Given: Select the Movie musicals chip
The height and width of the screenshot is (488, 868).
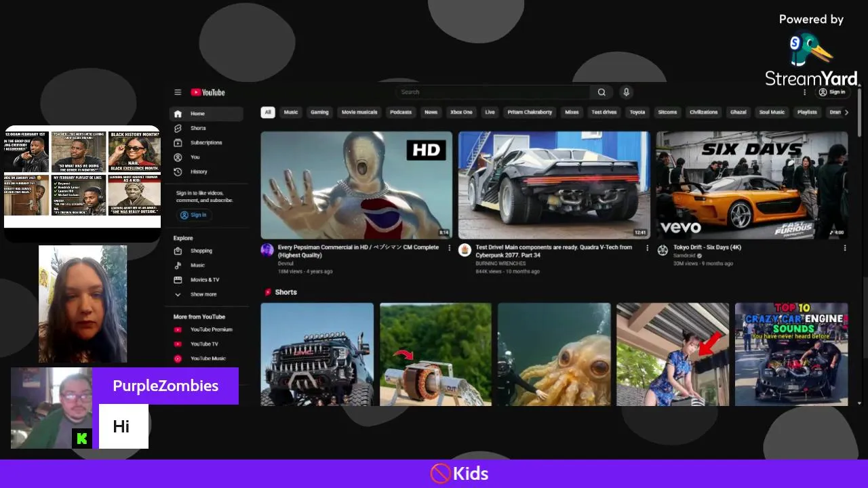Looking at the screenshot, I should point(359,113).
